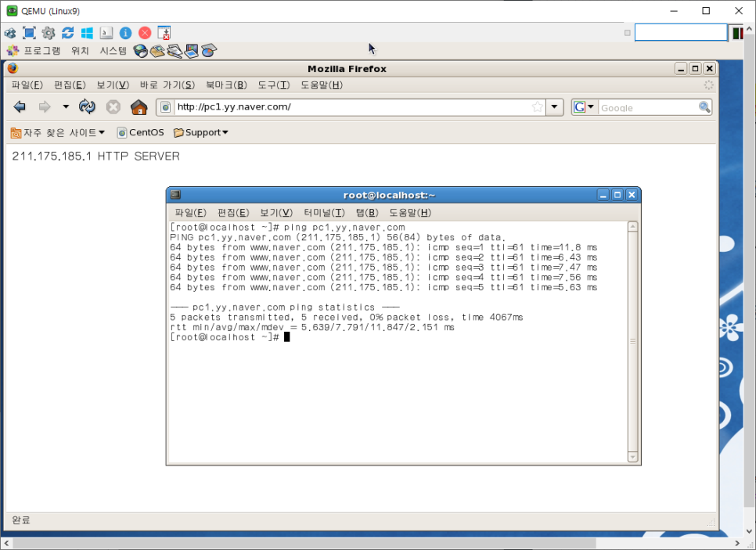This screenshot has height=550, width=756.
Task: Expand the 자주 찾은 사이트 bookmarks folder
Action: [58, 132]
